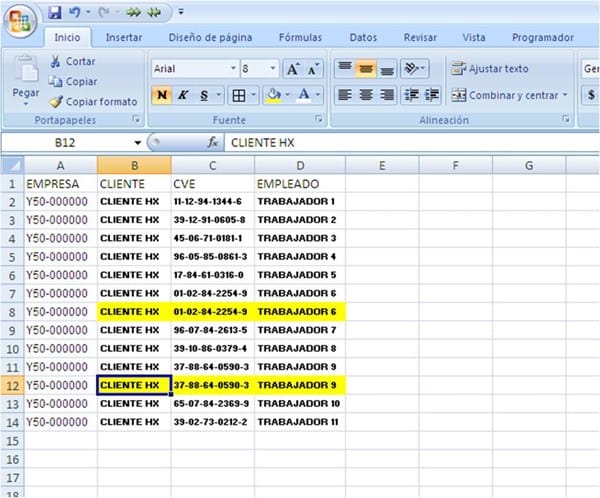Click the insert function fx icon
The width and height of the screenshot is (600, 498).
[212, 143]
